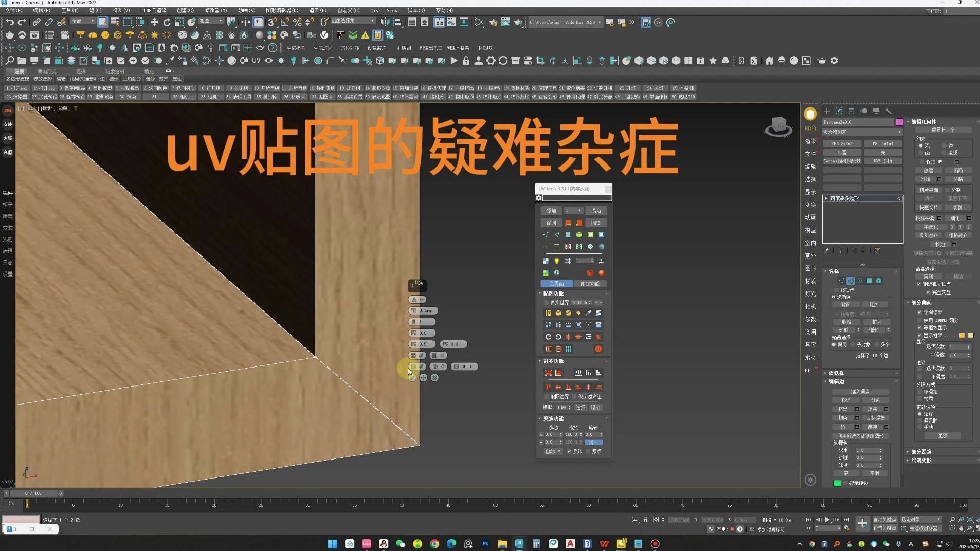
Task: Click the UV text icon in toolbar
Action: tap(256, 61)
